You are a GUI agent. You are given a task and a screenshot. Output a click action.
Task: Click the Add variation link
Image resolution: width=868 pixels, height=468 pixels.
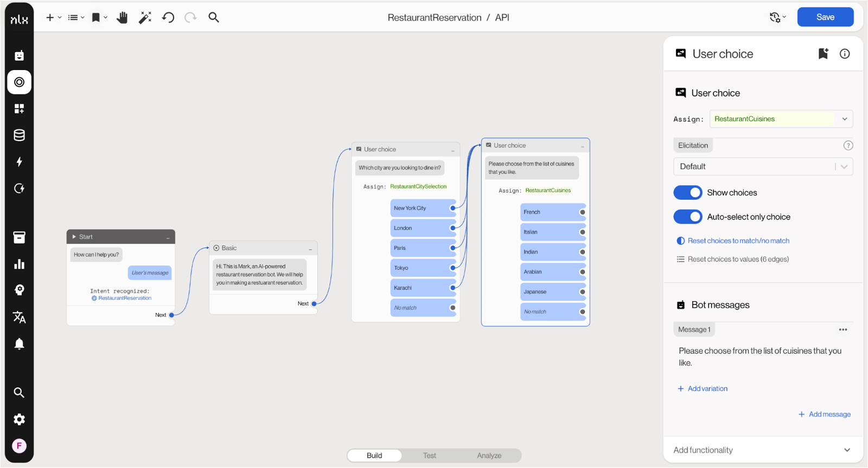click(707, 389)
